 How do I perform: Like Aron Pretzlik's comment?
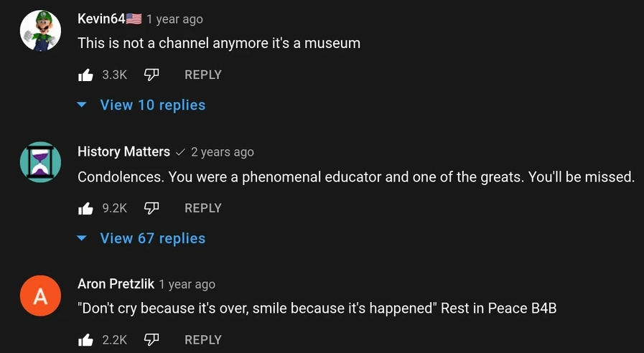tap(85, 340)
